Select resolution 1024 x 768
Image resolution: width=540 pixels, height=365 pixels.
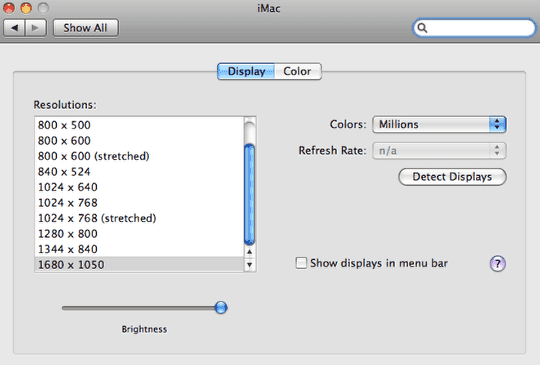tap(139, 202)
